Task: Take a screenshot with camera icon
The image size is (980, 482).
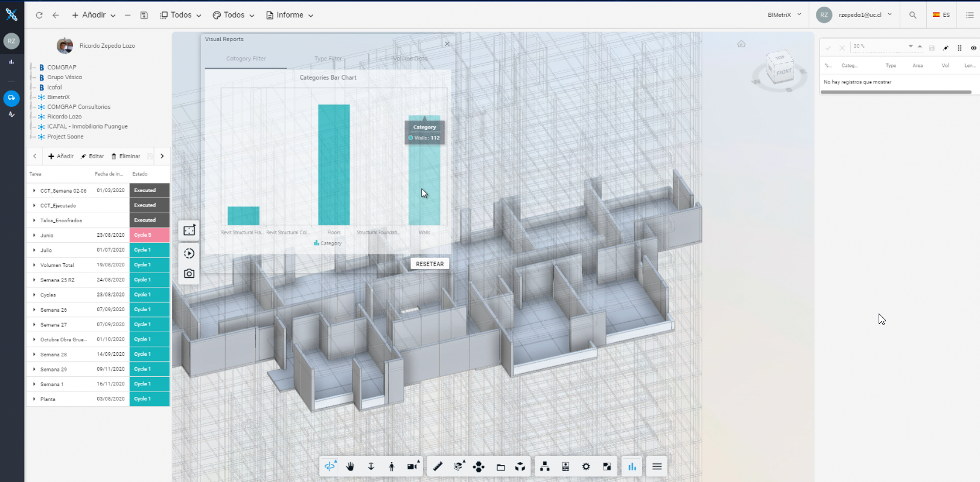Action: 189,274
